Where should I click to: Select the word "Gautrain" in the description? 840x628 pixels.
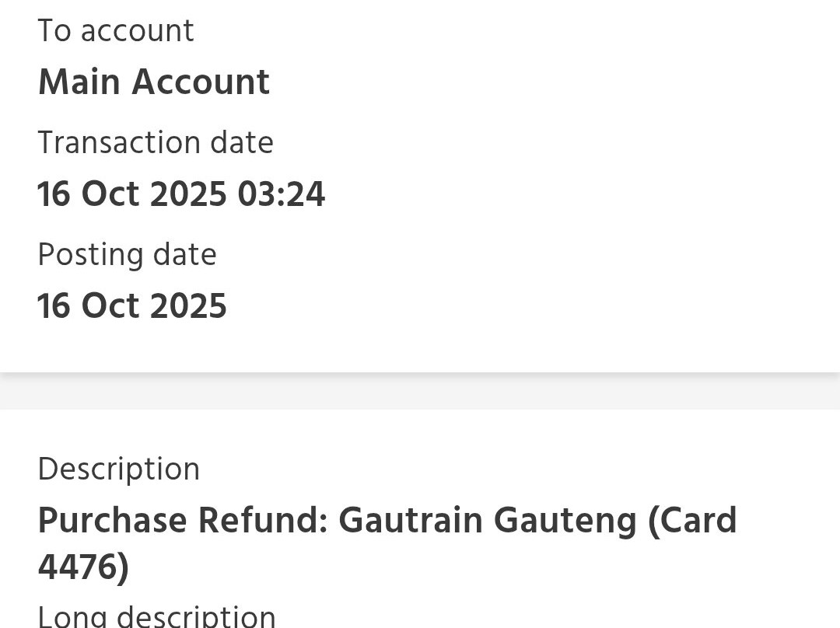coord(410,521)
